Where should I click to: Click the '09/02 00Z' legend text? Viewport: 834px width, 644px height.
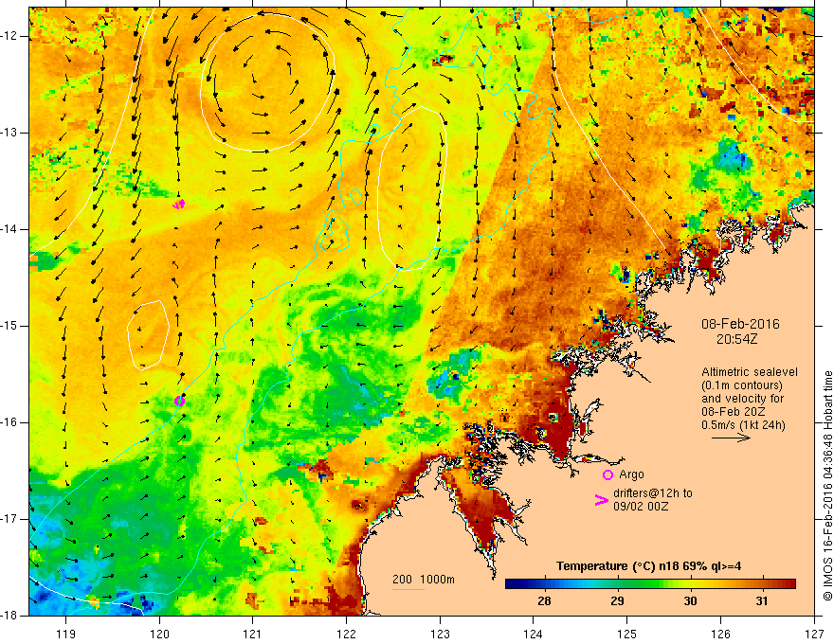pyautogui.click(x=641, y=507)
